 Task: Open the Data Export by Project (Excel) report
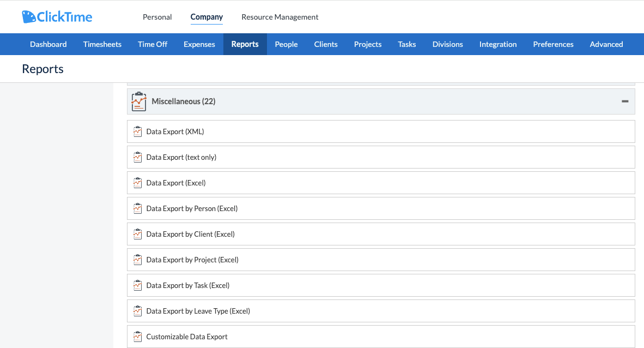tap(192, 260)
